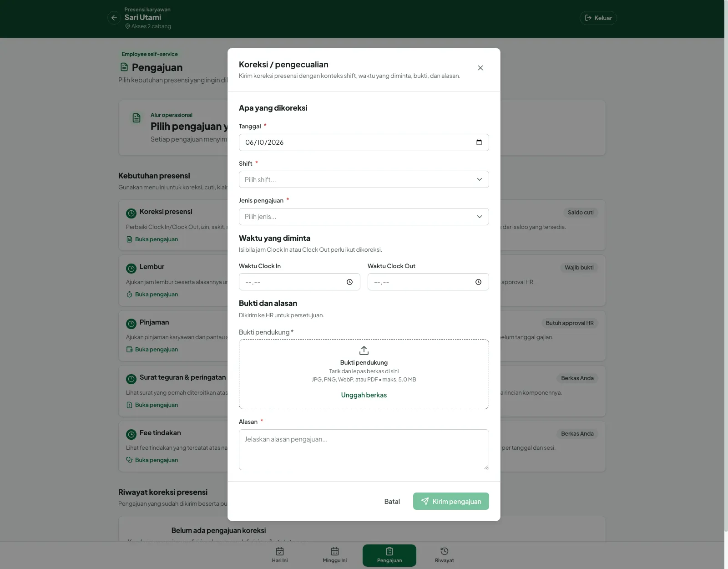Click the clock icon in Waktu Clock Out

tap(478, 282)
